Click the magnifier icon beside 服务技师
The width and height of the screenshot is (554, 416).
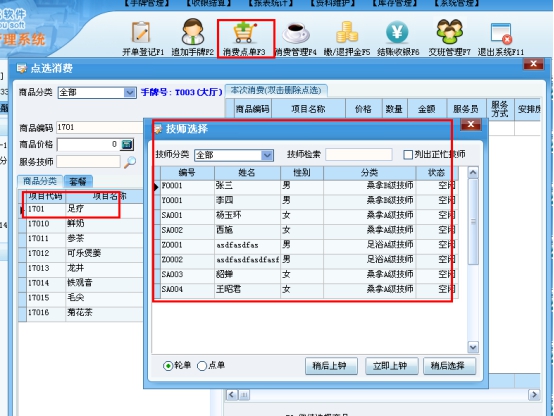point(130,162)
